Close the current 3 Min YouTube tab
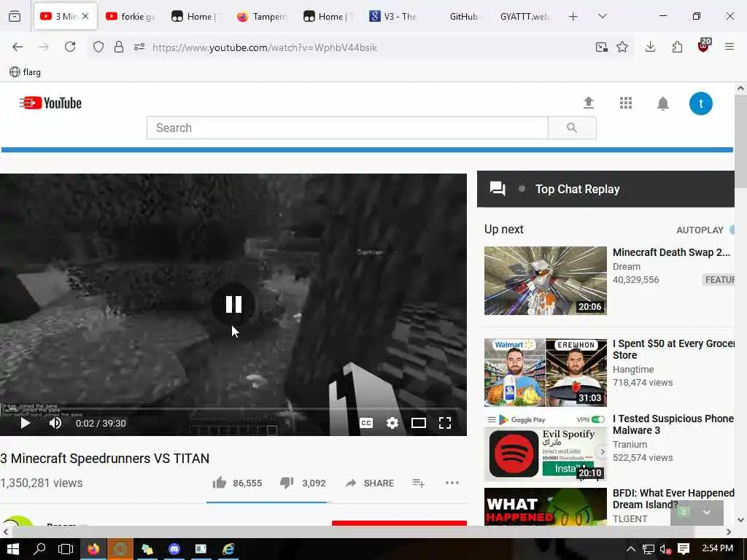The width and height of the screenshot is (747, 560). pos(85,16)
